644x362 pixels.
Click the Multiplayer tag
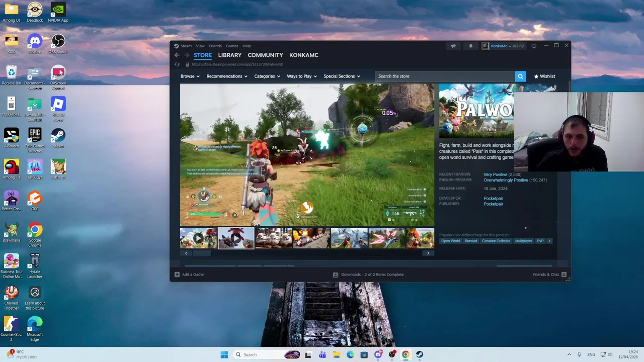point(523,241)
